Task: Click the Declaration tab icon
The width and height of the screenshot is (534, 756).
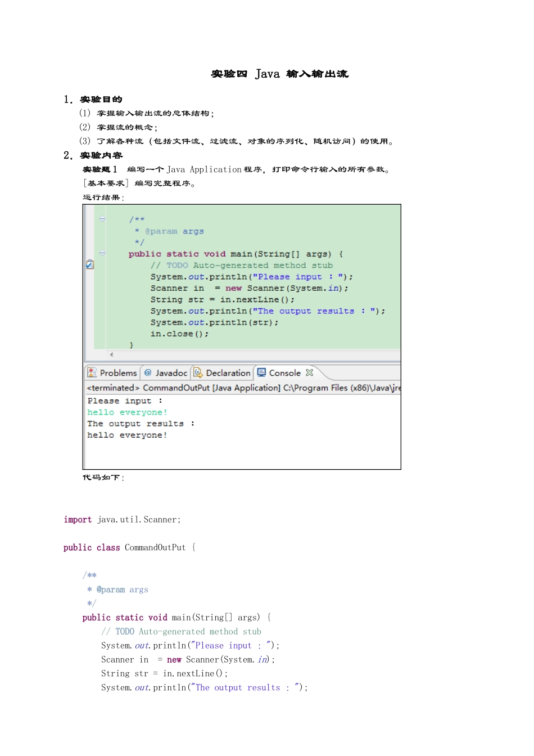Action: pos(198,372)
